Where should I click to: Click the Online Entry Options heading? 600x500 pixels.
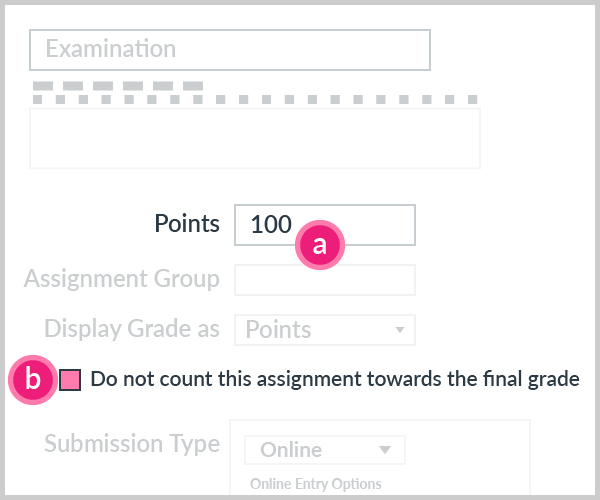tap(316, 484)
